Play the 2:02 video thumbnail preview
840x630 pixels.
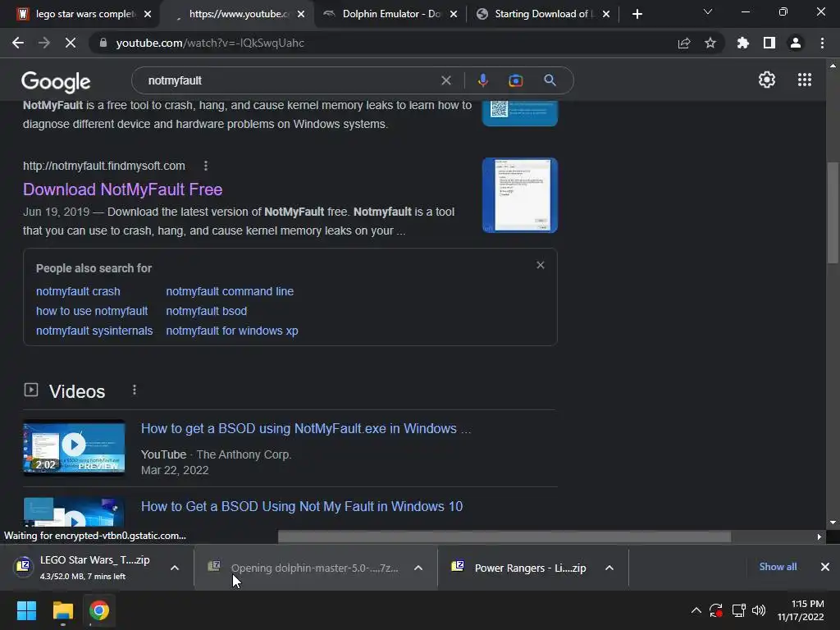coord(74,448)
